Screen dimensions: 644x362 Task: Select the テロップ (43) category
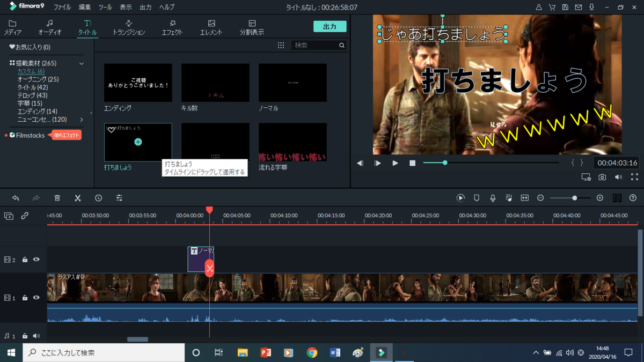(32, 95)
